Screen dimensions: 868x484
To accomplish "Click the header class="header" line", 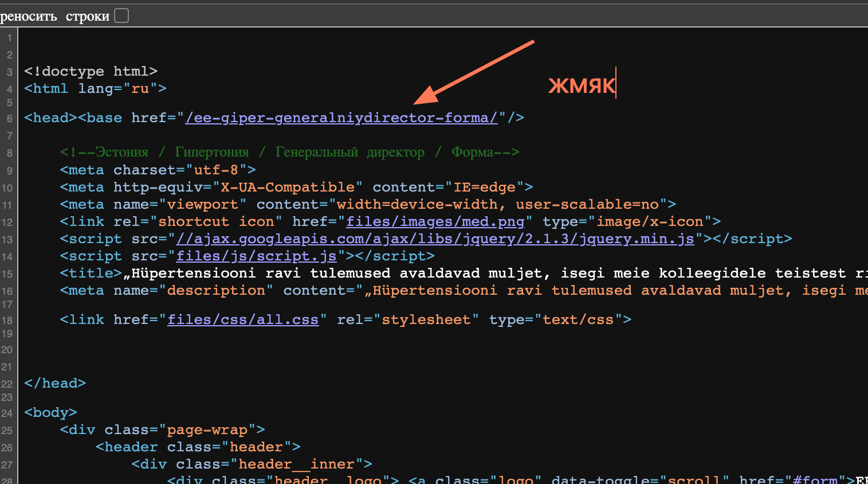I will point(198,447).
